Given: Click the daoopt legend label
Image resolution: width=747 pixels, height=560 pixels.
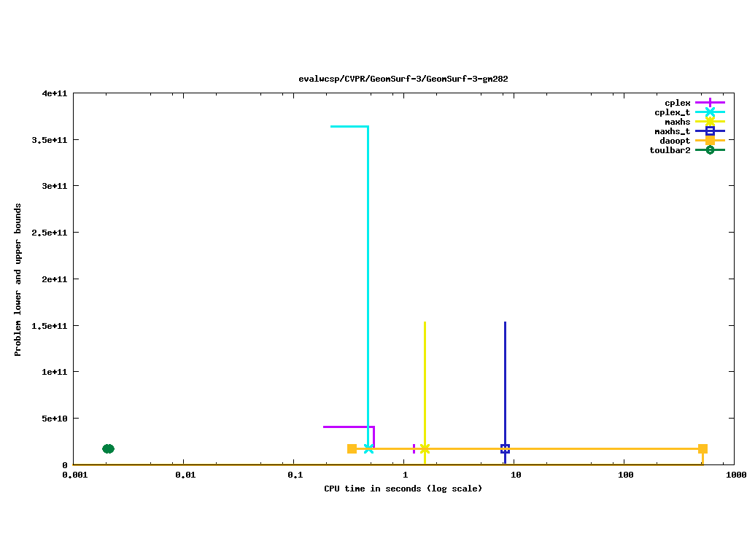Looking at the screenshot, I should click(675, 141).
